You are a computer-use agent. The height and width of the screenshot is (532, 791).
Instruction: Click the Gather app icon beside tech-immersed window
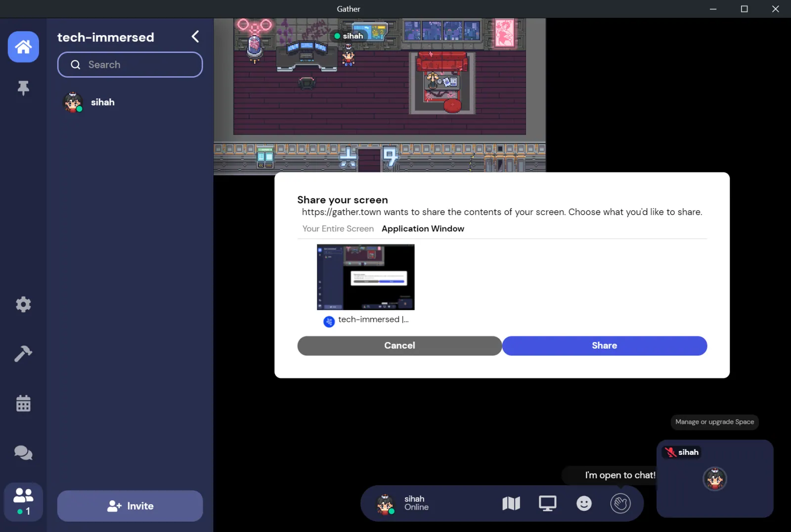point(329,321)
